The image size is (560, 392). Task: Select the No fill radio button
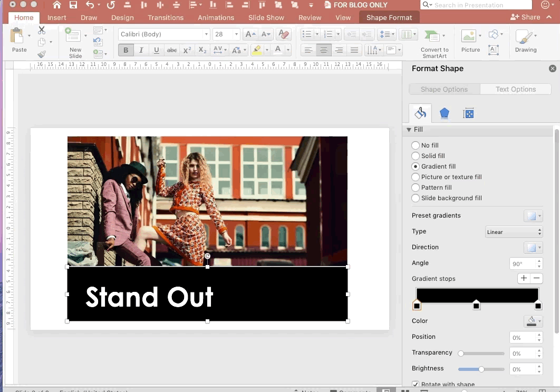[416, 145]
